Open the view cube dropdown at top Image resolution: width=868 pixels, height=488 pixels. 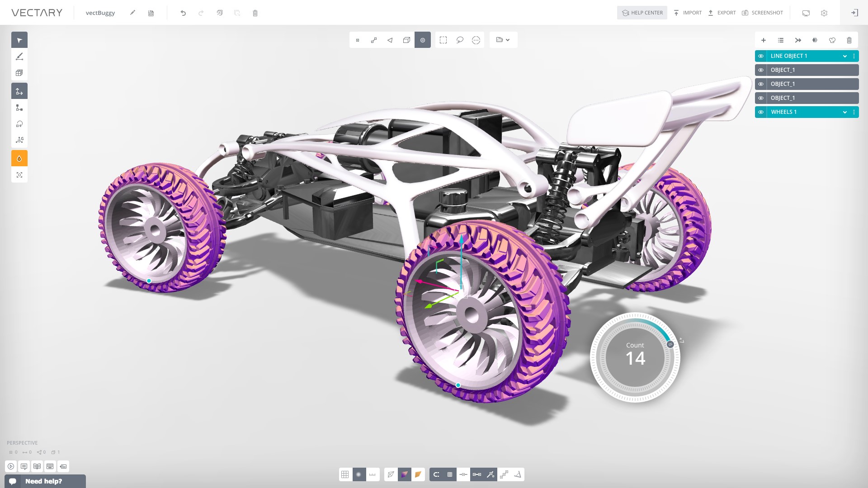tap(503, 40)
